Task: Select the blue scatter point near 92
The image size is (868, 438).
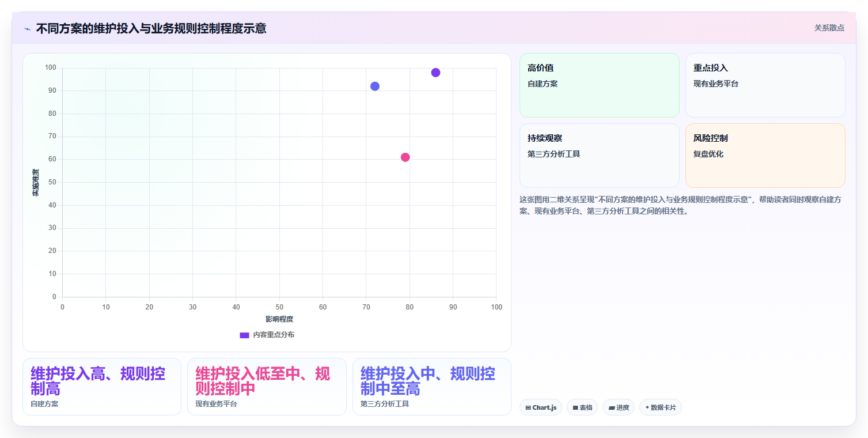Action: (375, 86)
